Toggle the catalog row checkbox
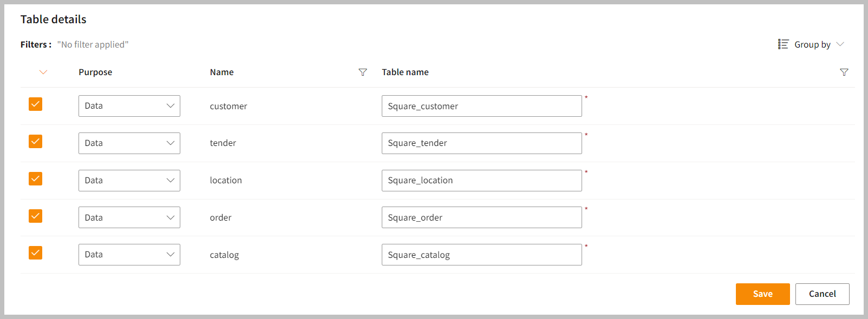 (x=35, y=253)
